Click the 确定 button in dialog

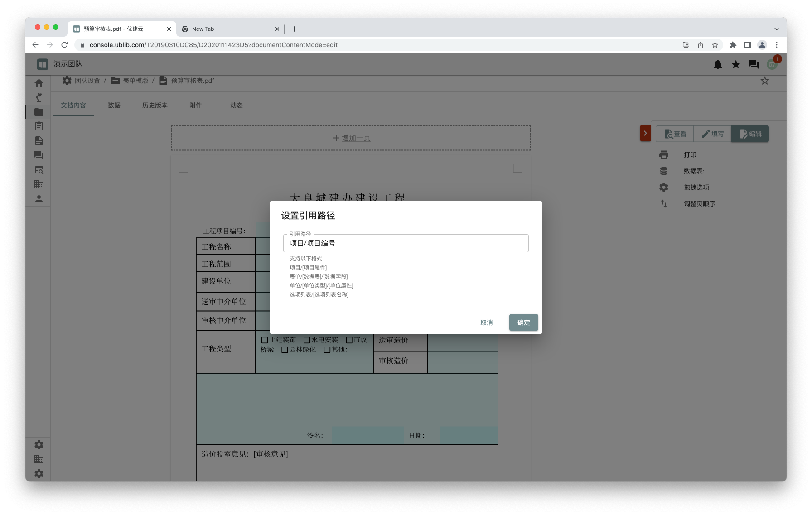[x=523, y=322]
